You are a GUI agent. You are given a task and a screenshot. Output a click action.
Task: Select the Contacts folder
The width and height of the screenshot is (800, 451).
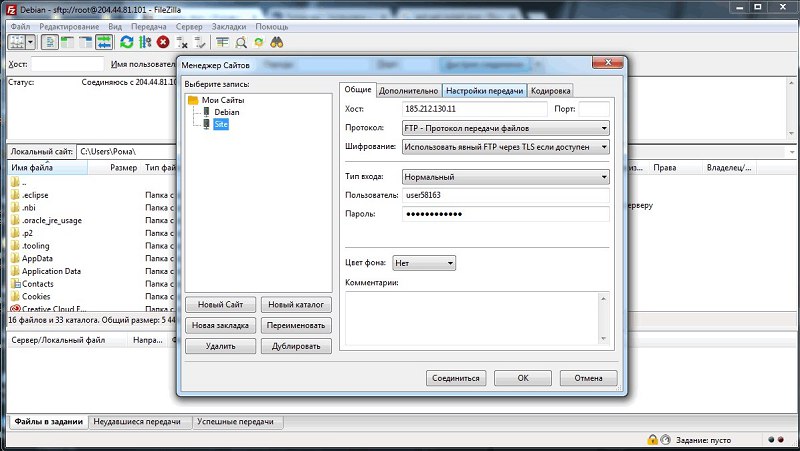tap(37, 284)
